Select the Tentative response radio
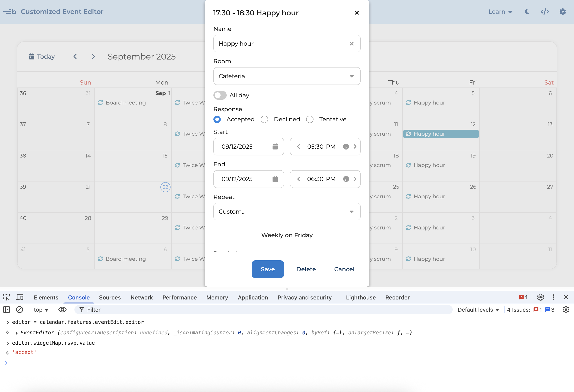 click(x=310, y=119)
